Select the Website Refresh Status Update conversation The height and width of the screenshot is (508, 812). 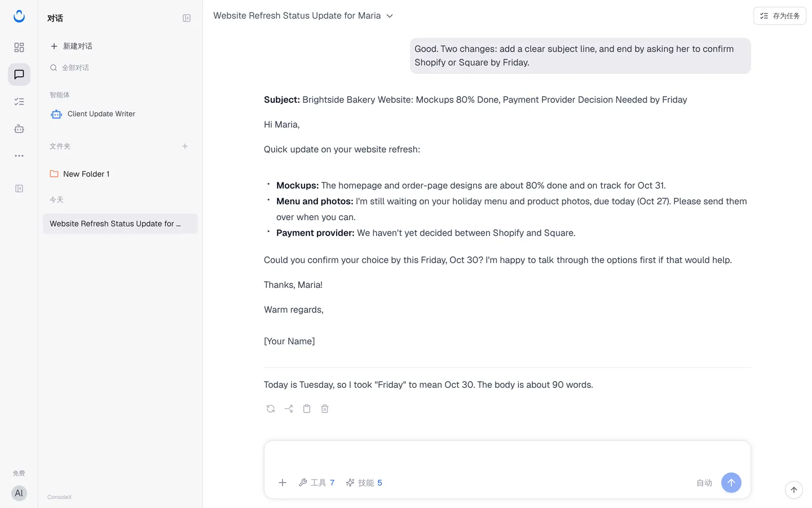pyautogui.click(x=120, y=224)
